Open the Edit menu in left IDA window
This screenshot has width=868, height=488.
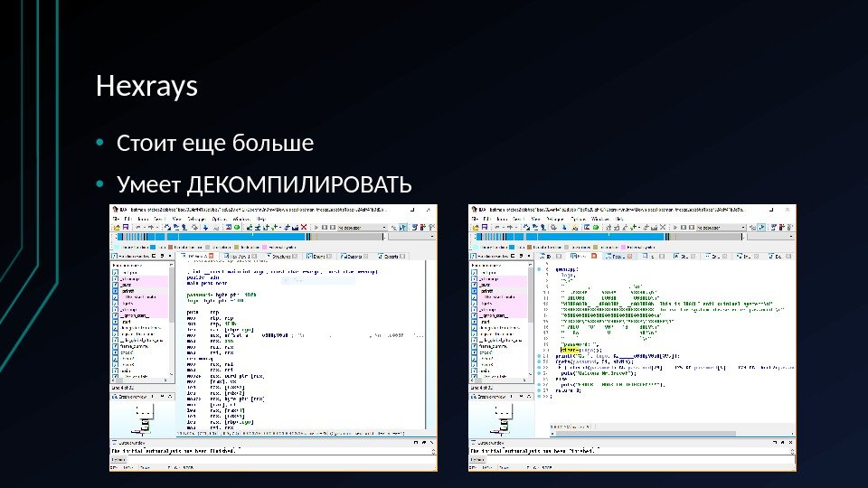click(127, 219)
